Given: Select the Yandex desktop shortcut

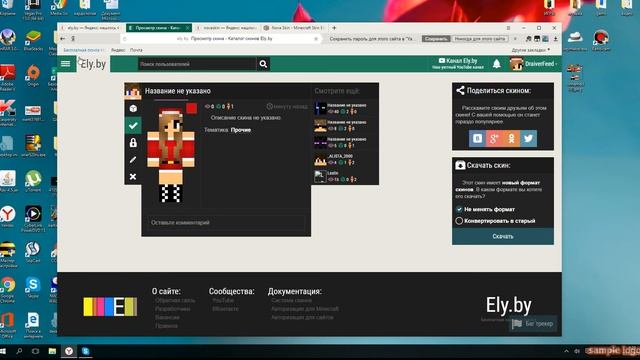Looking at the screenshot, I should [7, 216].
